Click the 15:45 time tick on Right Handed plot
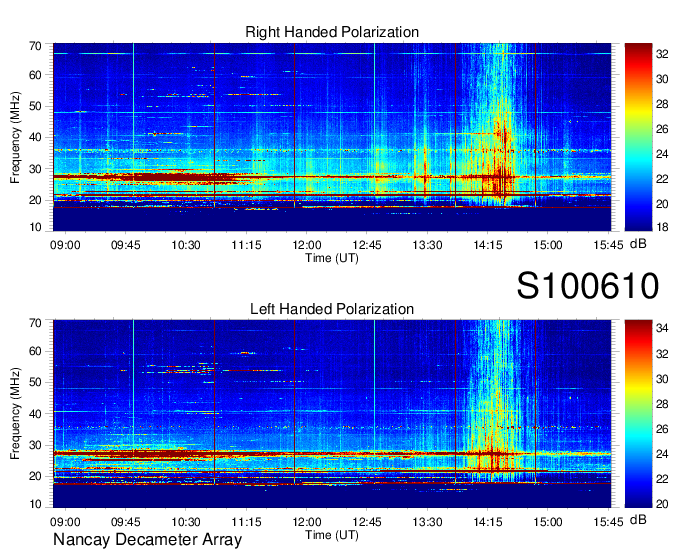Screen dimensions: 680x552 point(608,245)
